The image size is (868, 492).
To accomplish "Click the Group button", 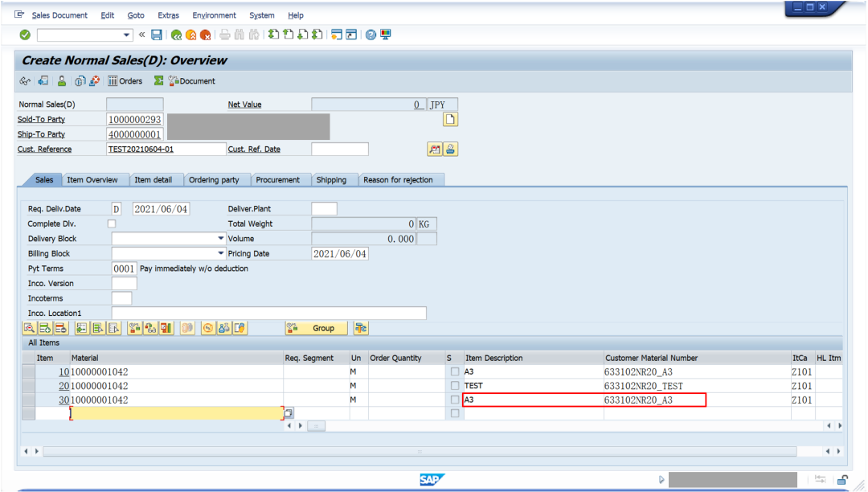I will point(317,328).
